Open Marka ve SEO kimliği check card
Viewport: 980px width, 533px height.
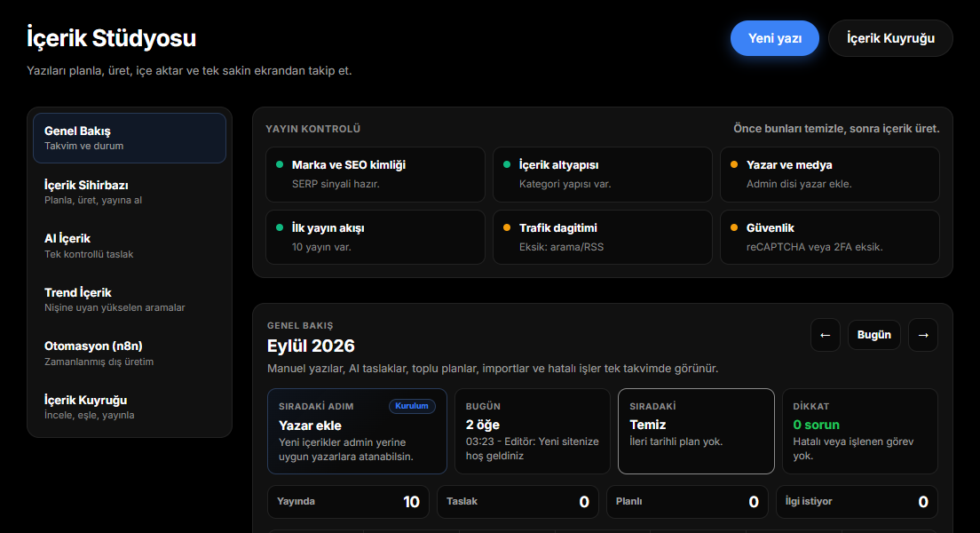375,174
